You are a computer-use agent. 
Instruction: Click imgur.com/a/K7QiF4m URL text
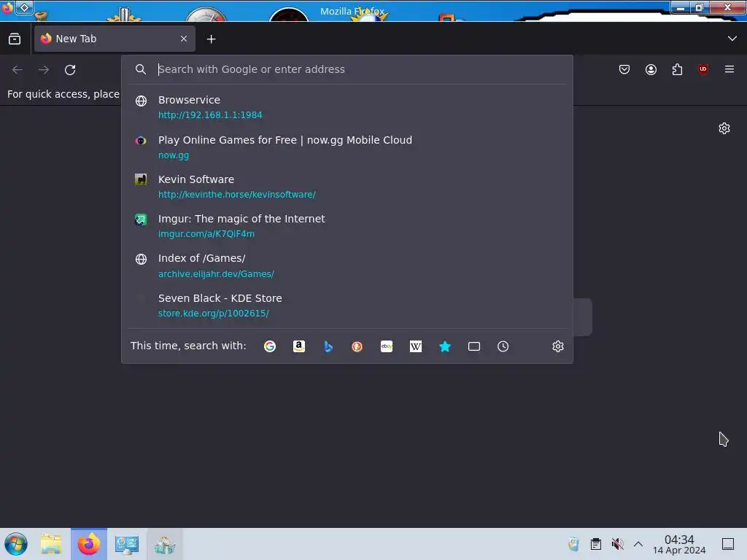(x=206, y=234)
